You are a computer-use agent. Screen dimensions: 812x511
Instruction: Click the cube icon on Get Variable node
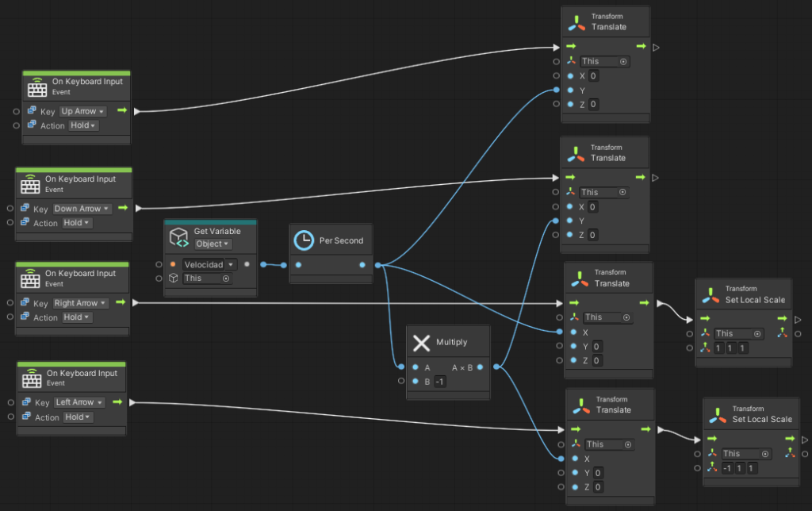click(x=178, y=237)
